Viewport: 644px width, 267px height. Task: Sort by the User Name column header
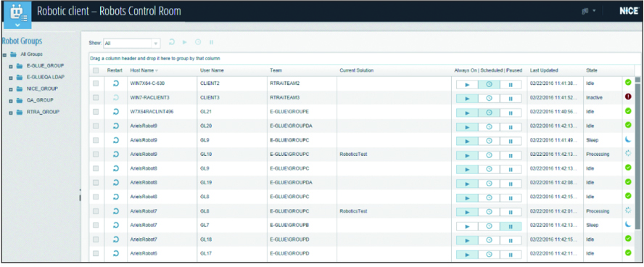(x=212, y=70)
